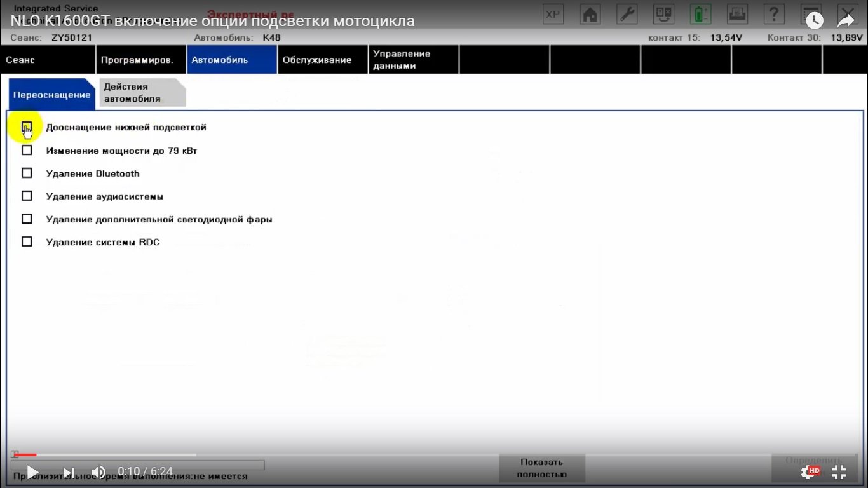Click the wrench tool icon
This screenshot has width=868, height=488.
click(x=627, y=15)
